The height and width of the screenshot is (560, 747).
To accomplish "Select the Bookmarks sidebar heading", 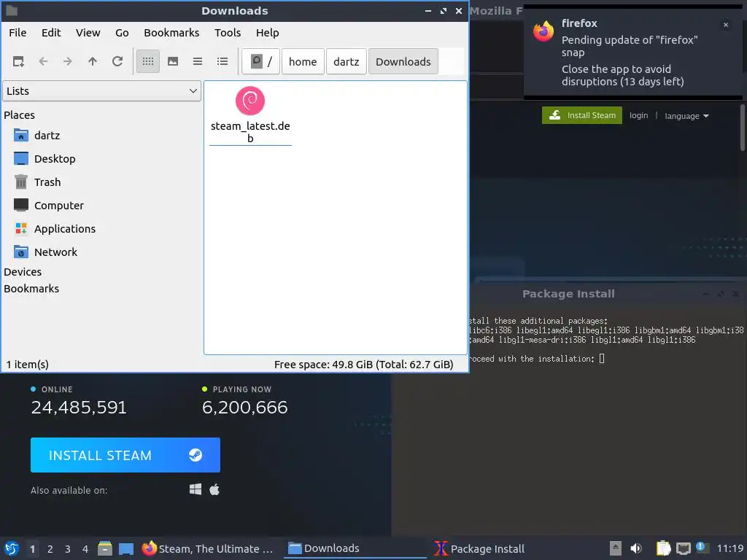I will click(x=31, y=289).
